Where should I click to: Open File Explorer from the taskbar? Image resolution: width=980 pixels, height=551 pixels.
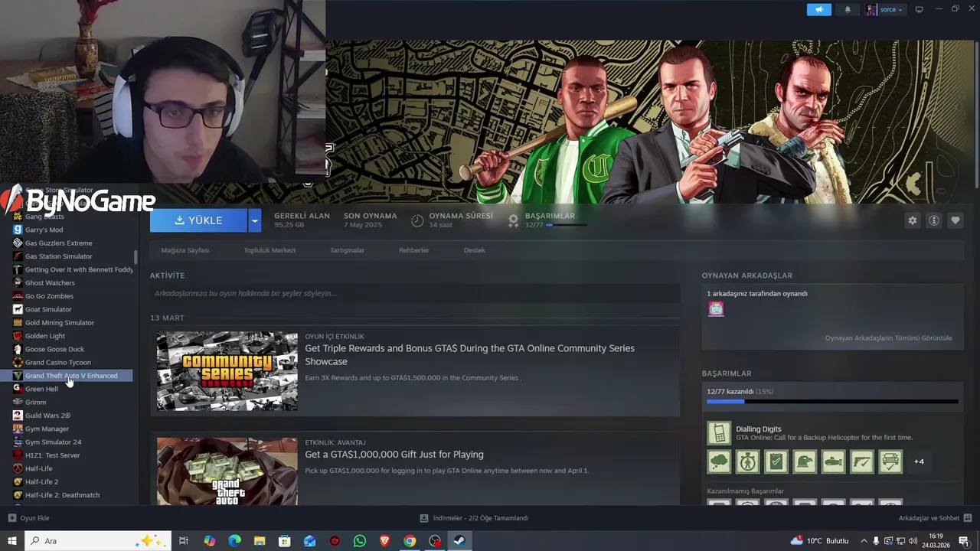[x=260, y=541]
